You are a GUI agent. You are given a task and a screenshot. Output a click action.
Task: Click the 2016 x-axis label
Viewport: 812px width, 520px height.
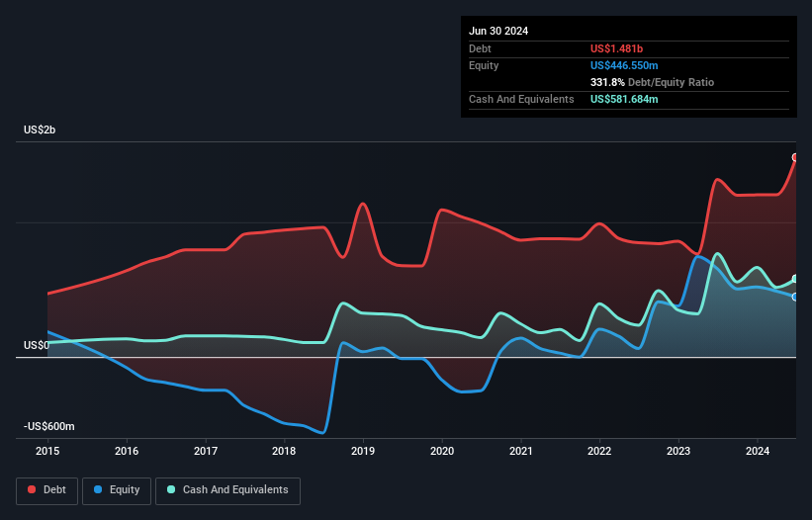coord(127,451)
